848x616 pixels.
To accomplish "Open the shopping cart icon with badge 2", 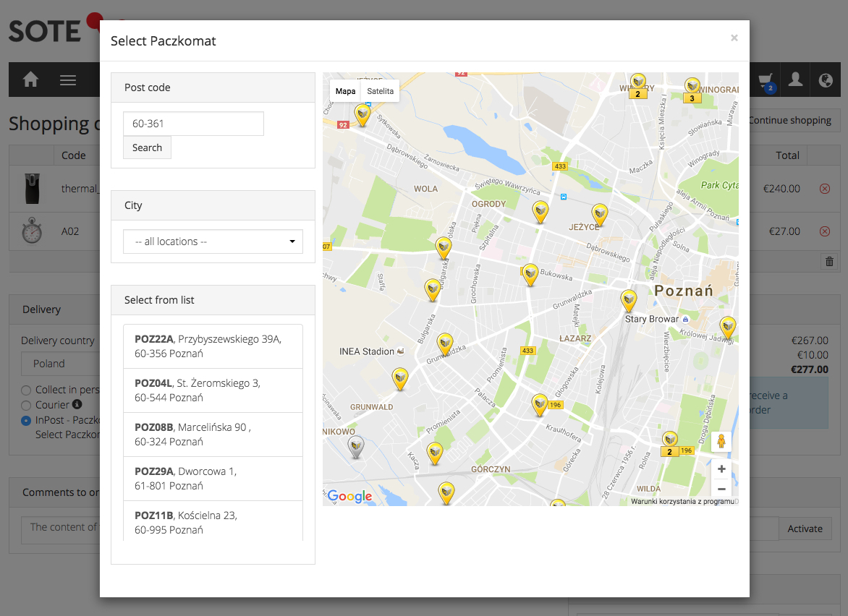I will pos(766,82).
